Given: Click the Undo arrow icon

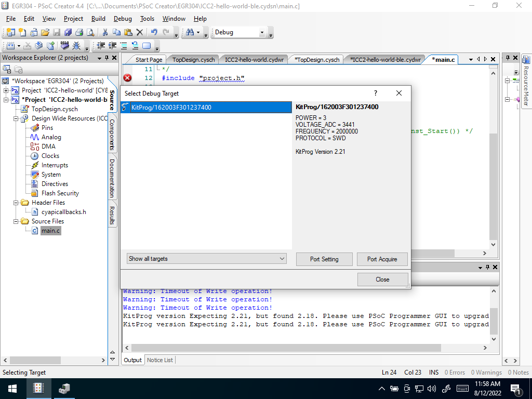Looking at the screenshot, I should (x=154, y=32).
